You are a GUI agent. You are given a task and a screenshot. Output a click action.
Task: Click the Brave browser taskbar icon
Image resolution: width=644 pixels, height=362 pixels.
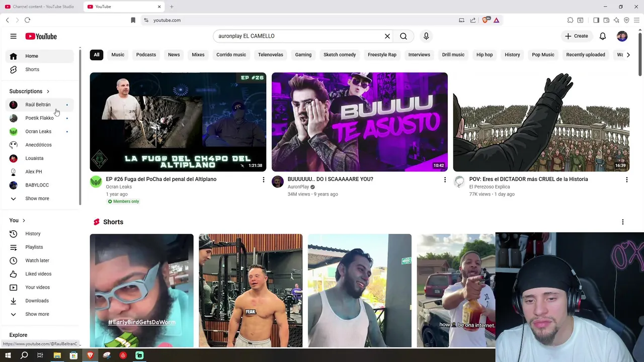tap(90, 355)
